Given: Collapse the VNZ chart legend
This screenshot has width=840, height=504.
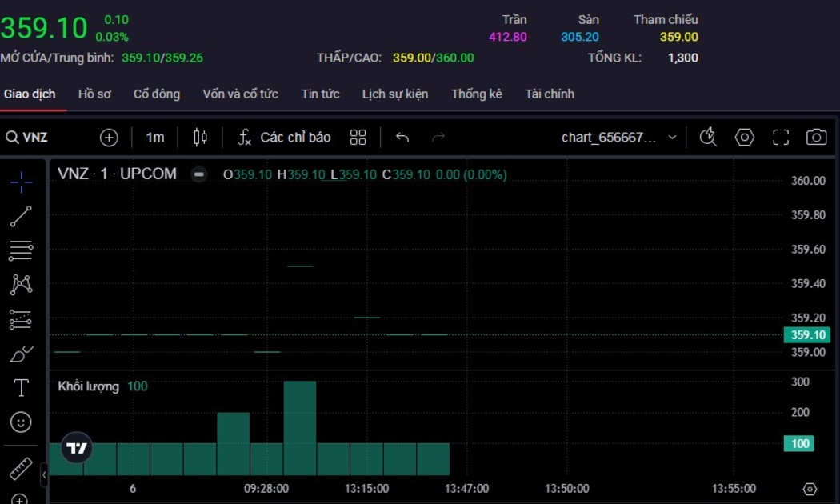Looking at the screenshot, I should (x=199, y=174).
